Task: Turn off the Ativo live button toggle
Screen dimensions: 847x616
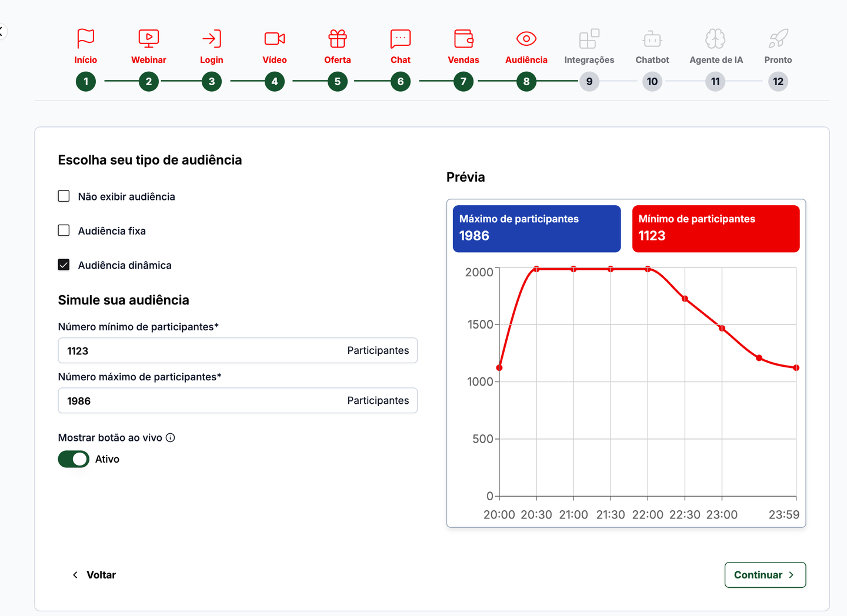Action: pyautogui.click(x=74, y=459)
